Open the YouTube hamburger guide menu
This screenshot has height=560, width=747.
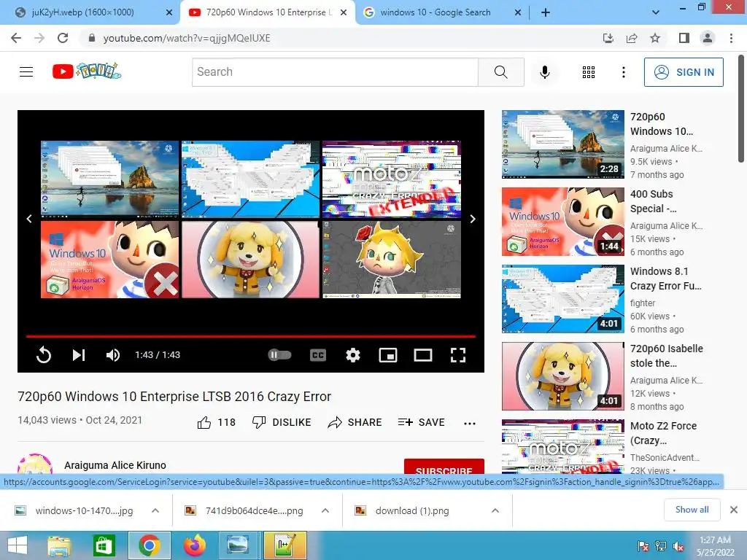click(26, 72)
